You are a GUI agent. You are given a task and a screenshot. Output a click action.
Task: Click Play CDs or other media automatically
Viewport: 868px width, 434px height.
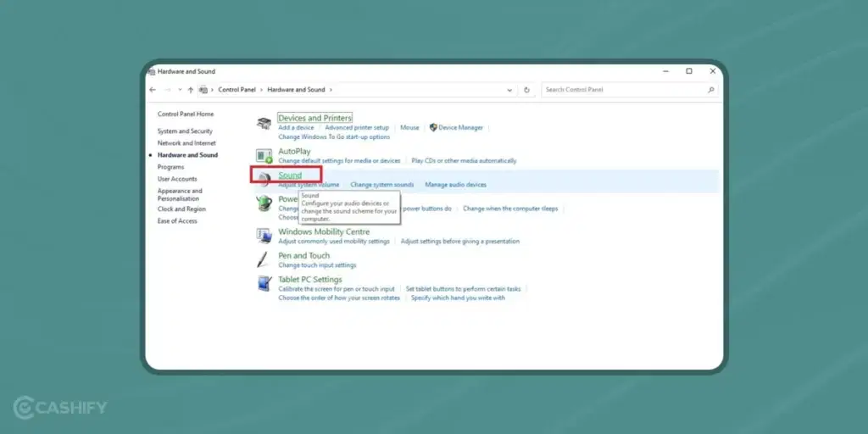coord(464,160)
